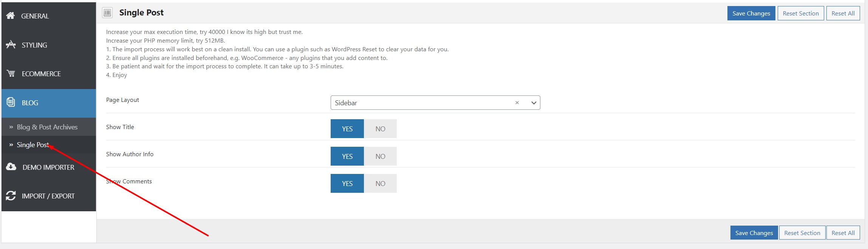
Task: Select the BLOG menu section
Action: (x=49, y=103)
